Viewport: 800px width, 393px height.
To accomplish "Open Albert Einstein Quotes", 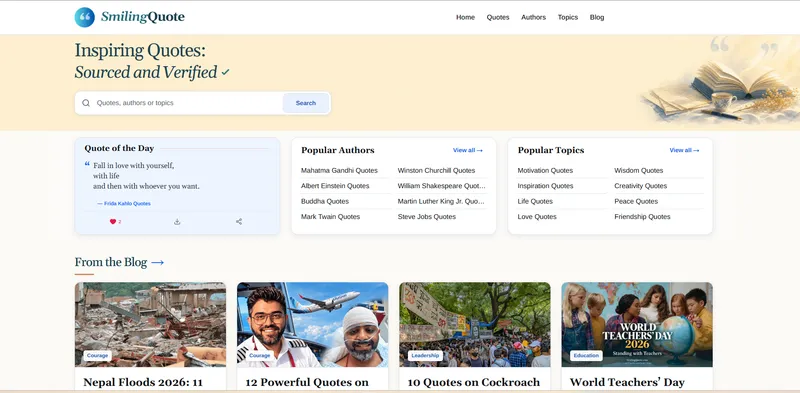I will point(335,186).
